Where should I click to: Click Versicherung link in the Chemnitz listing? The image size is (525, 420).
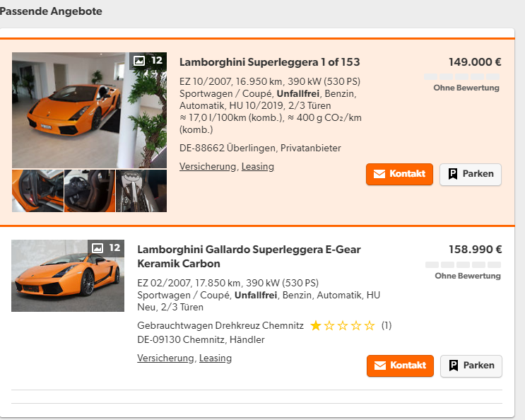click(165, 358)
